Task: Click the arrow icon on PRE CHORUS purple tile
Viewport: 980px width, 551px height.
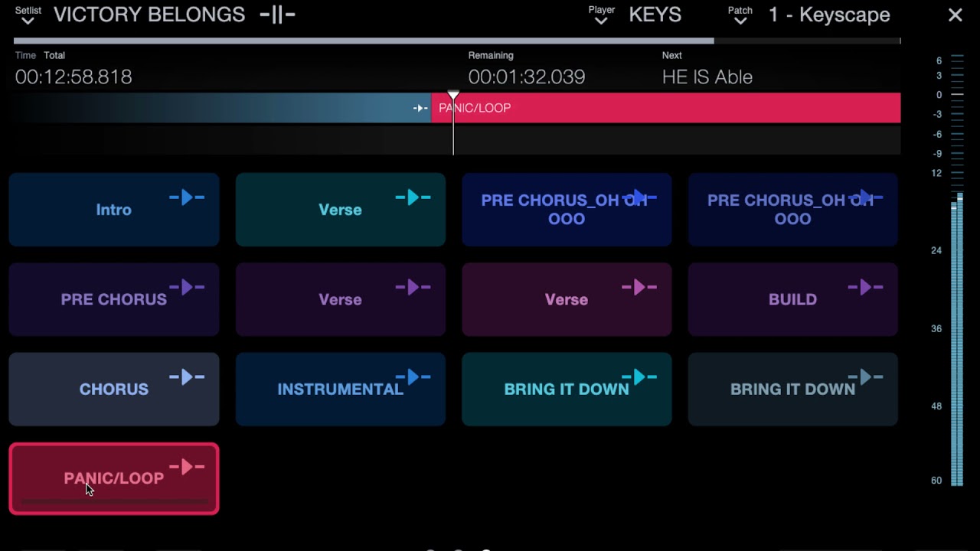Action: (x=187, y=288)
